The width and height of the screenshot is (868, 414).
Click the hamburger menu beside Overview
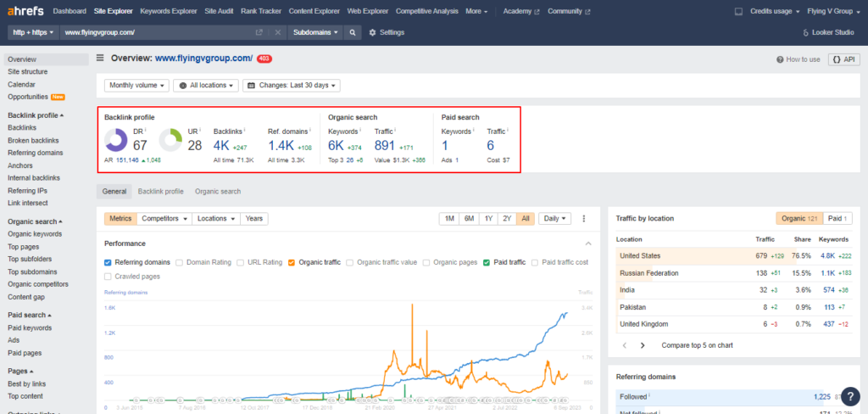tap(100, 58)
